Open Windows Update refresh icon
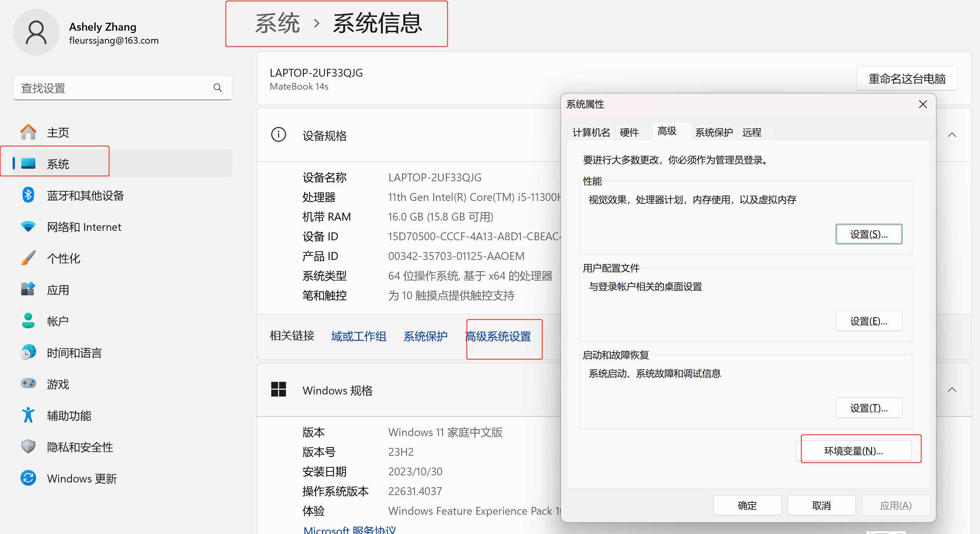 28,478
